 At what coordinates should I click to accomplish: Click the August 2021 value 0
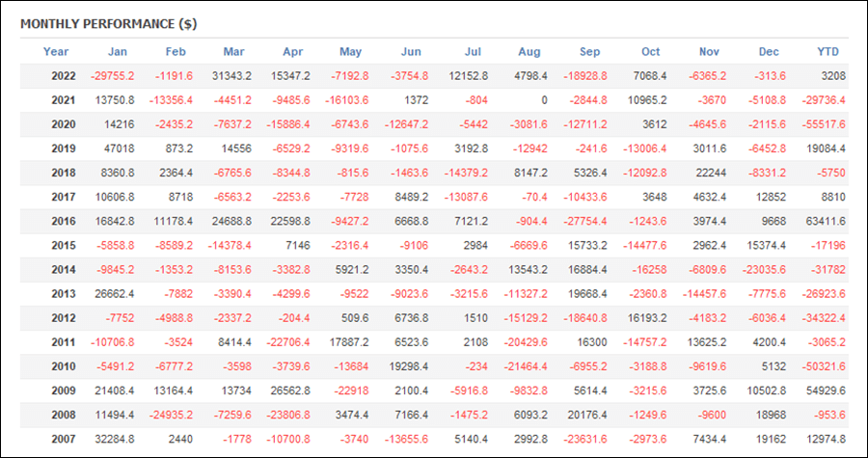click(x=544, y=100)
